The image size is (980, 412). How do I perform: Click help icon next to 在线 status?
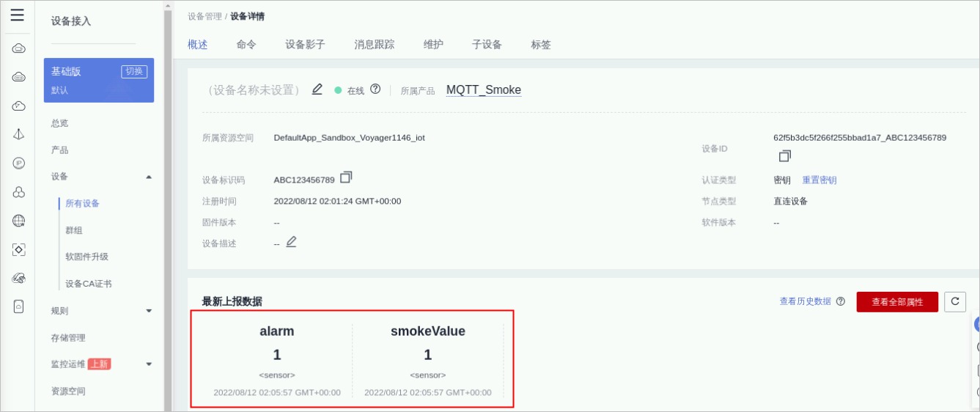[375, 89]
